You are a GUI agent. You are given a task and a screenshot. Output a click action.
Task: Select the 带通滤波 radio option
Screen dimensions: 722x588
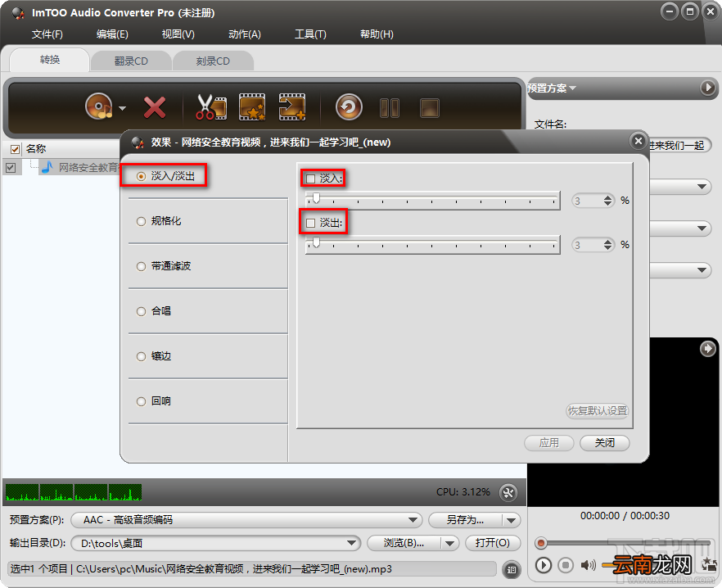coord(141,266)
